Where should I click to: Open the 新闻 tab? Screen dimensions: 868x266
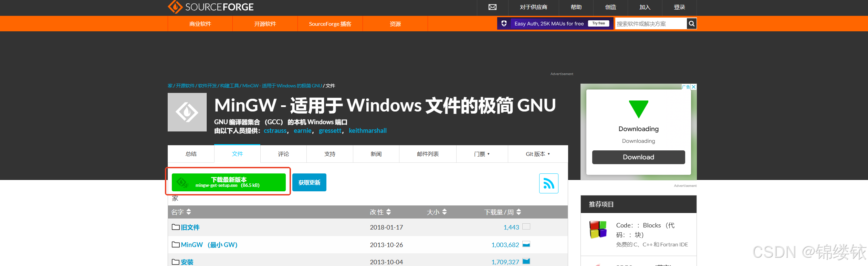(x=376, y=154)
